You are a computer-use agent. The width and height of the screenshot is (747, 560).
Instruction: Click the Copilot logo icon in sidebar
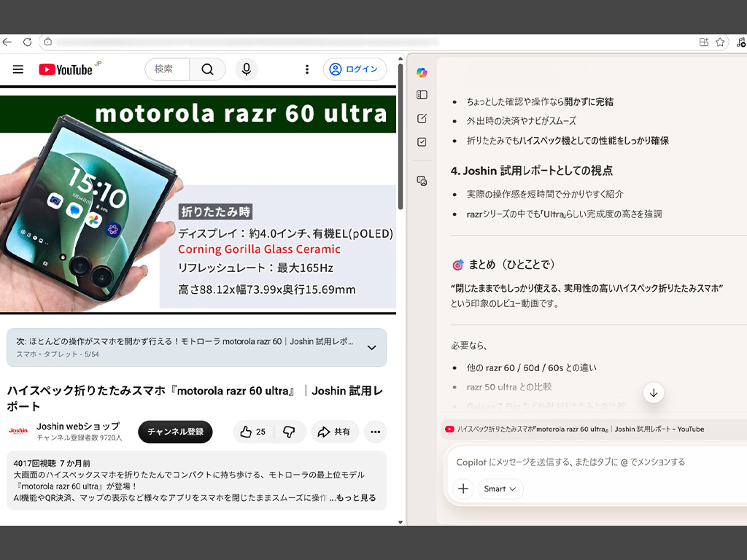click(x=422, y=72)
